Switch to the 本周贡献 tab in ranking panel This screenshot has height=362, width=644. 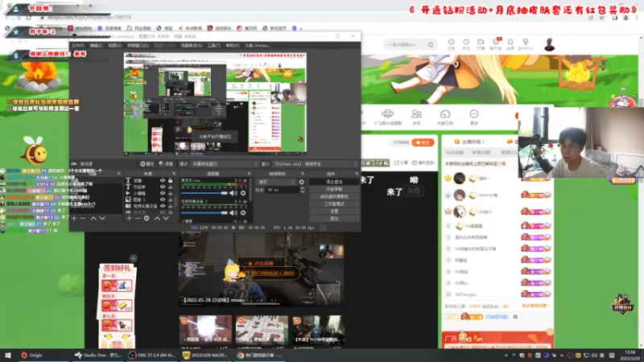[481, 153]
